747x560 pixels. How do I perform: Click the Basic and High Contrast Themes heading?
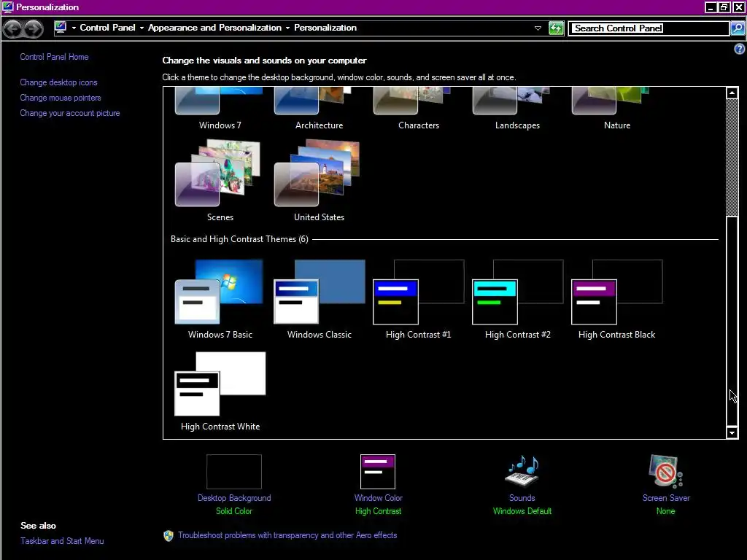pyautogui.click(x=239, y=239)
